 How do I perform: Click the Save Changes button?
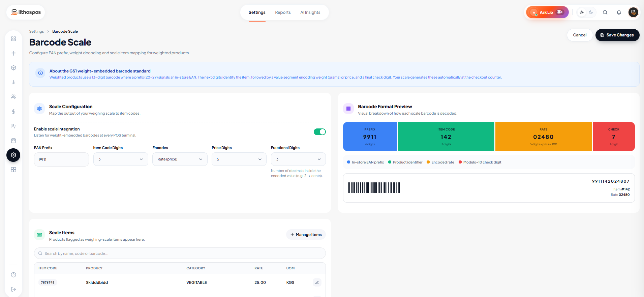pos(617,35)
